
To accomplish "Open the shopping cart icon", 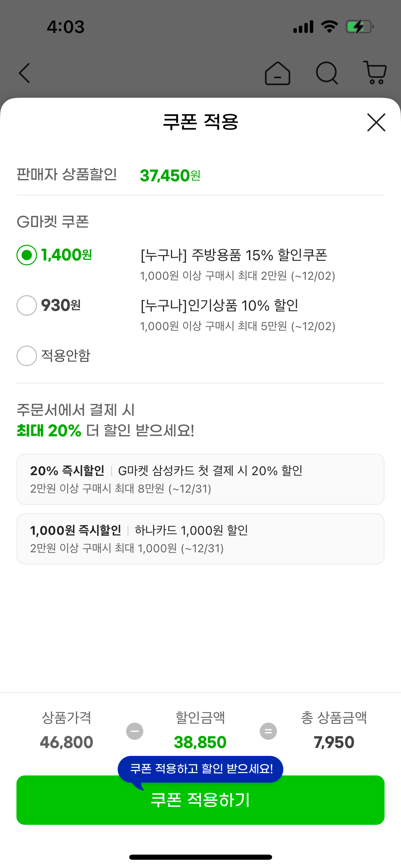I will point(375,73).
